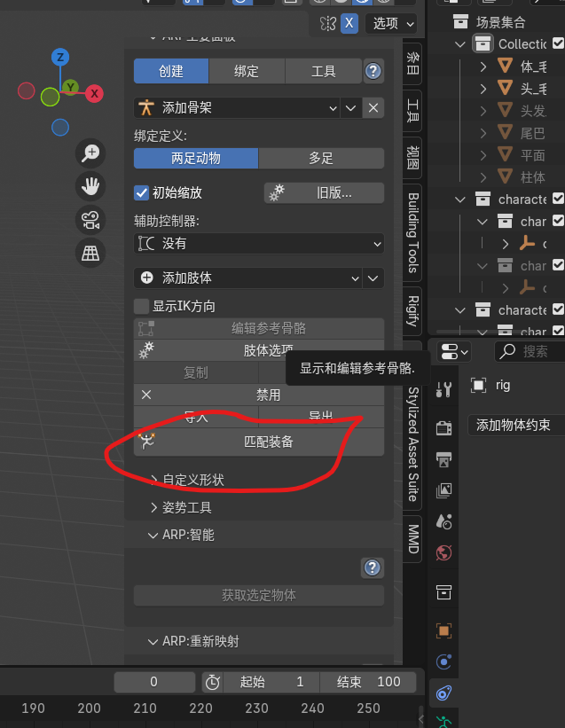The image size is (565, 728).
Task: Click the 获取选定物体 button
Action: click(259, 595)
